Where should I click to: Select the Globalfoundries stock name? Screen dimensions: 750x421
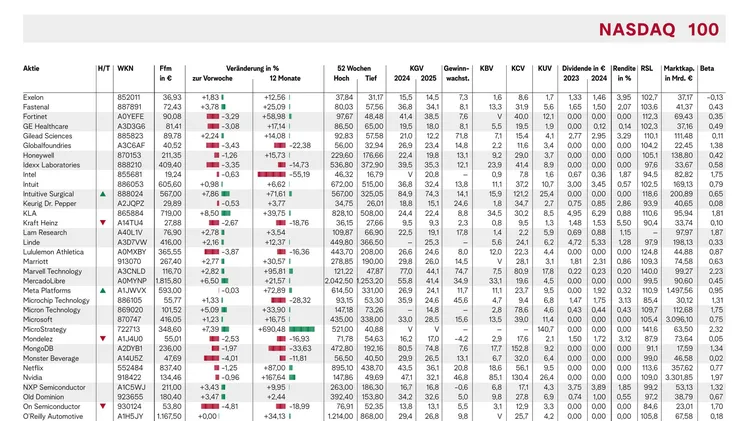tap(47, 145)
